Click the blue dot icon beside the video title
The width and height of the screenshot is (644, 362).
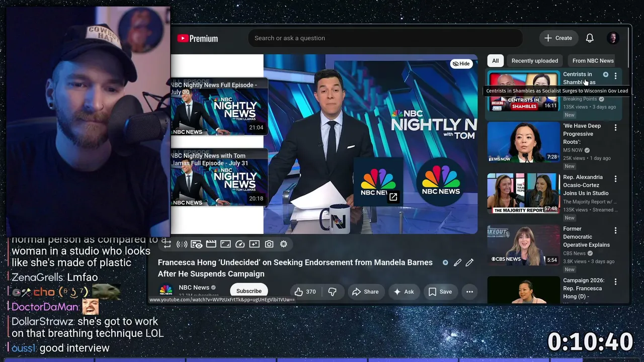[x=445, y=262]
